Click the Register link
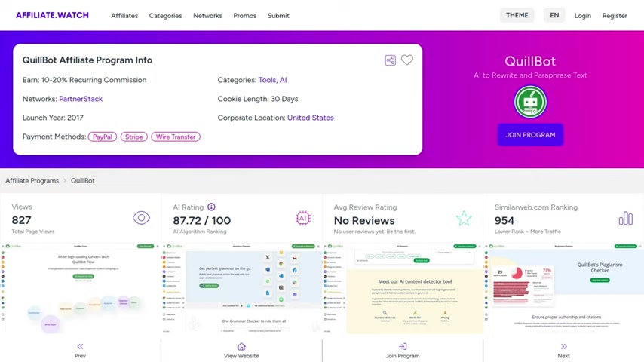 click(x=615, y=16)
